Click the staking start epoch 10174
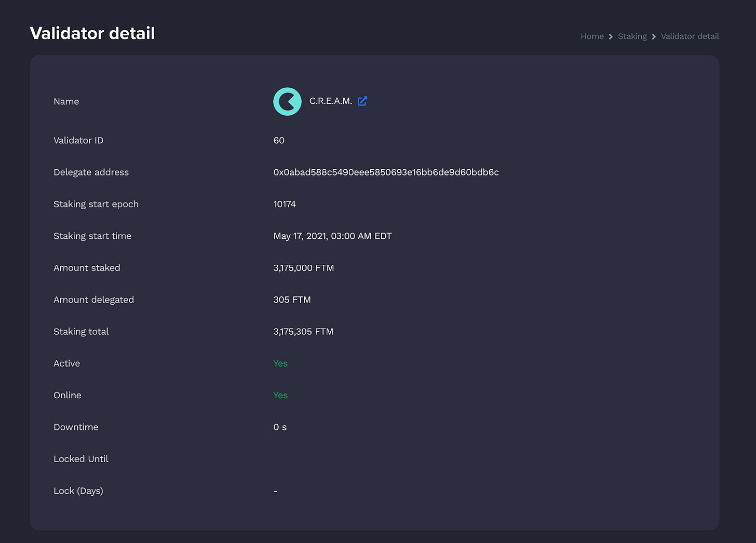 pyautogui.click(x=285, y=205)
